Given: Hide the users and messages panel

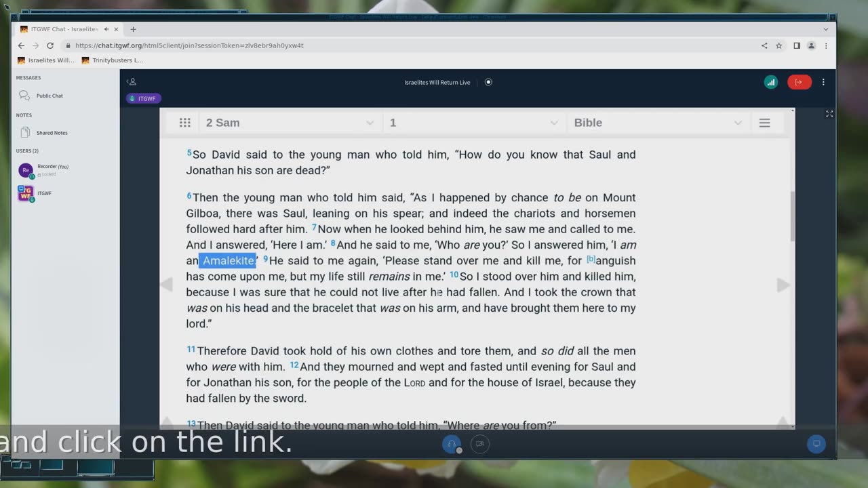Looking at the screenshot, I should [x=132, y=82].
